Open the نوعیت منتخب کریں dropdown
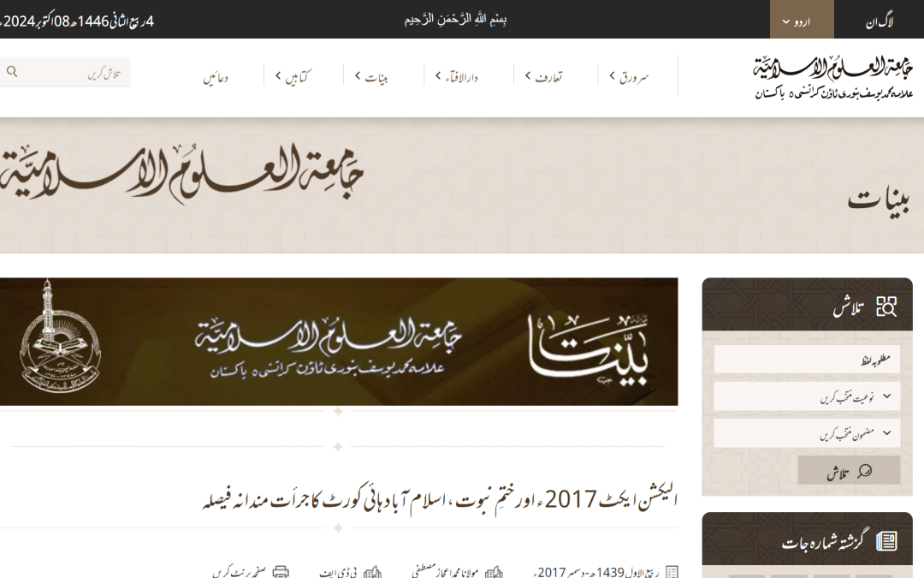This screenshot has height=578, width=924. (x=807, y=396)
